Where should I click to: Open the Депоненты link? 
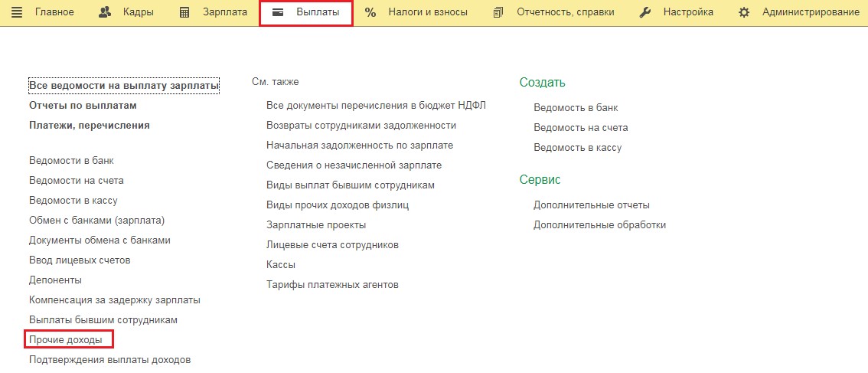coord(55,280)
